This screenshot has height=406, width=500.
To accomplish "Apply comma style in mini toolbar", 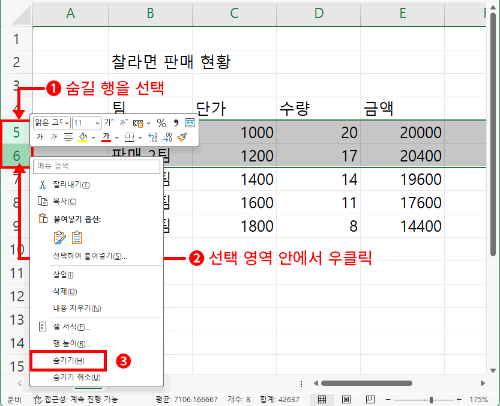I will click(x=176, y=123).
